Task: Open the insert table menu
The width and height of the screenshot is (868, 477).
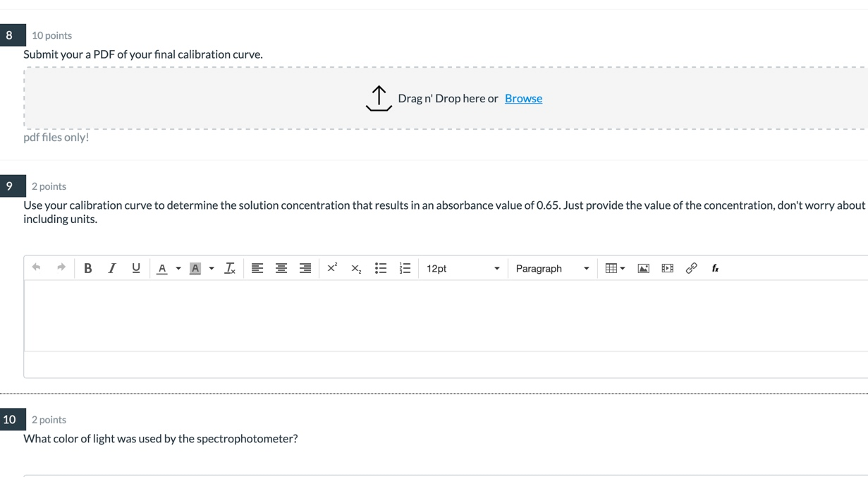Action: (x=615, y=268)
